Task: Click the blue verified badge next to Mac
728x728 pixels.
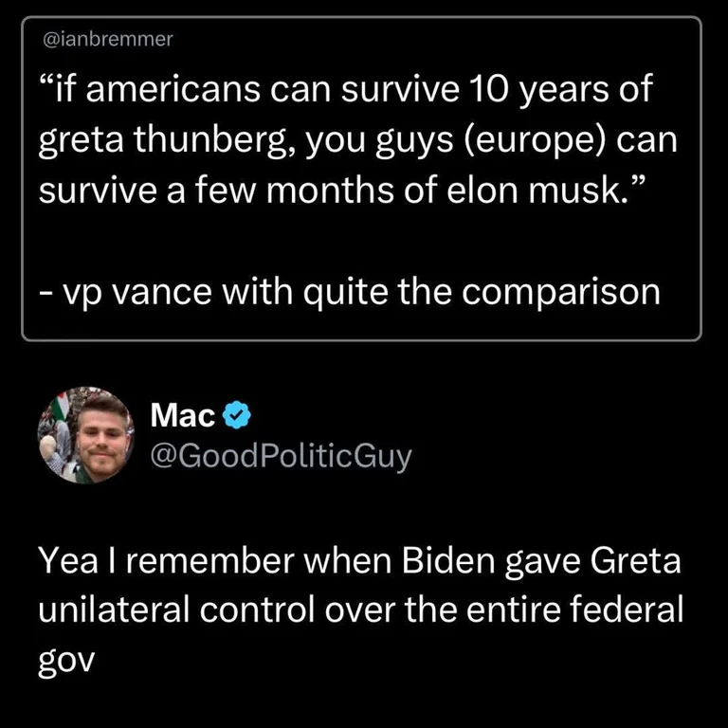Action: [237, 414]
